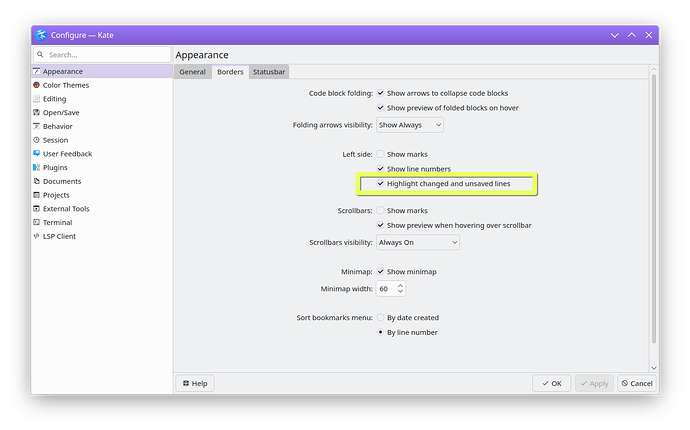
Task: Confirm with the OK button
Action: pyautogui.click(x=551, y=383)
